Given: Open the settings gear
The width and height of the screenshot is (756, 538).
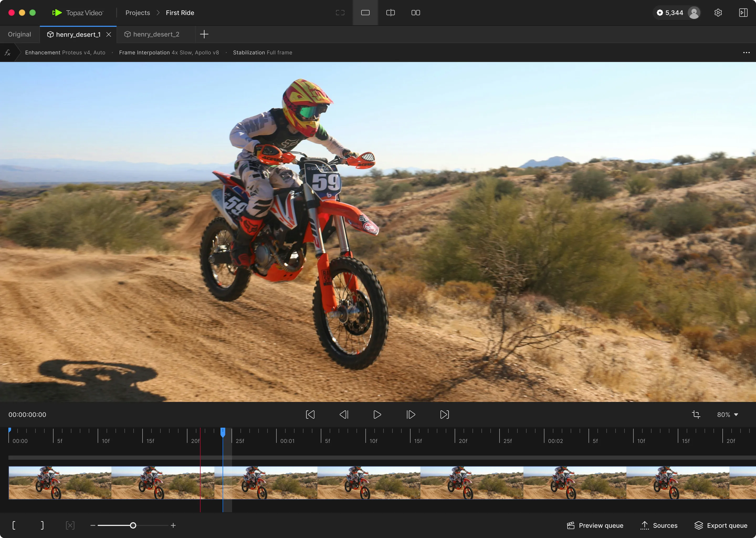Looking at the screenshot, I should tap(718, 13).
